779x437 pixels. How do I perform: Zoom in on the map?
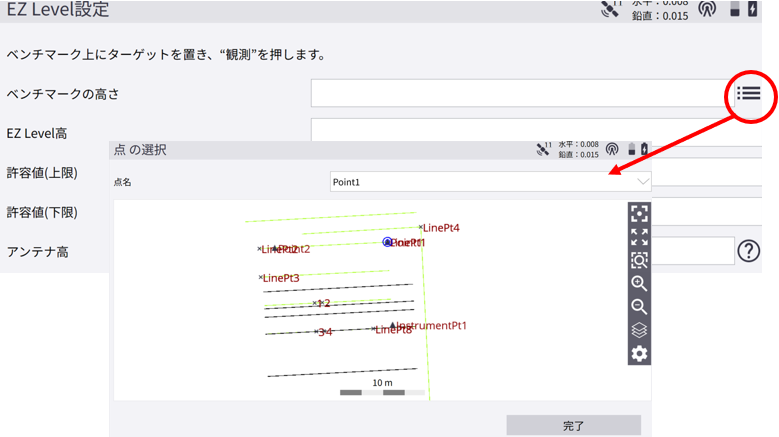[x=639, y=284]
